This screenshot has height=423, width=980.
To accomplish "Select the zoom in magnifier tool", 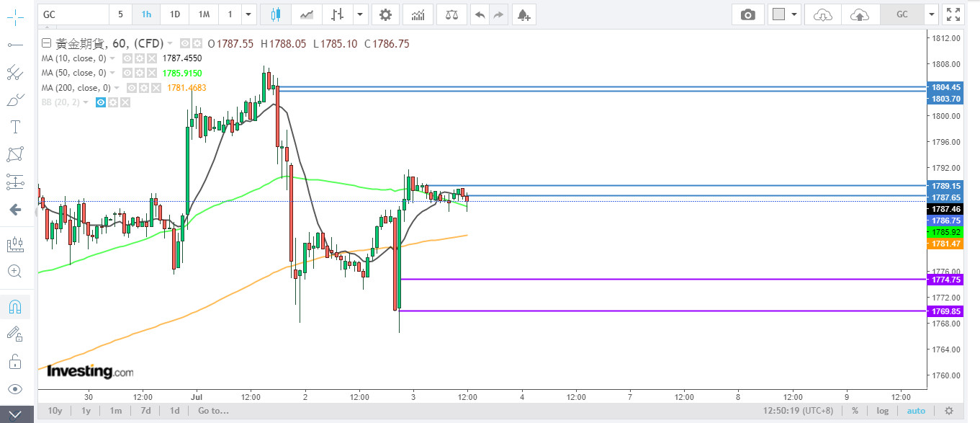I will [x=14, y=272].
